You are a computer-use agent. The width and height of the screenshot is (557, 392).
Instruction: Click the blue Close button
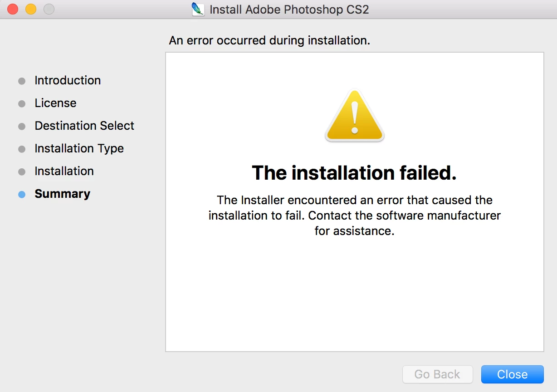512,374
